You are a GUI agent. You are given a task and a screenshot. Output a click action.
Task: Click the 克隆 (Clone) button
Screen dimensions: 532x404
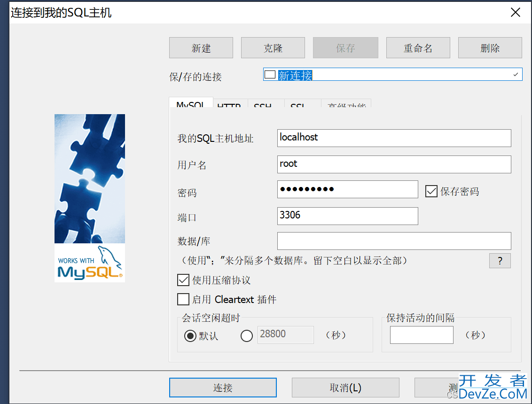273,48
